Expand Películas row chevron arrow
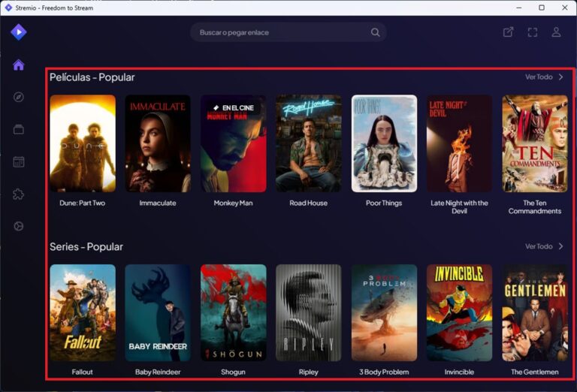Image resolution: width=577 pixels, height=392 pixels. 560,77
